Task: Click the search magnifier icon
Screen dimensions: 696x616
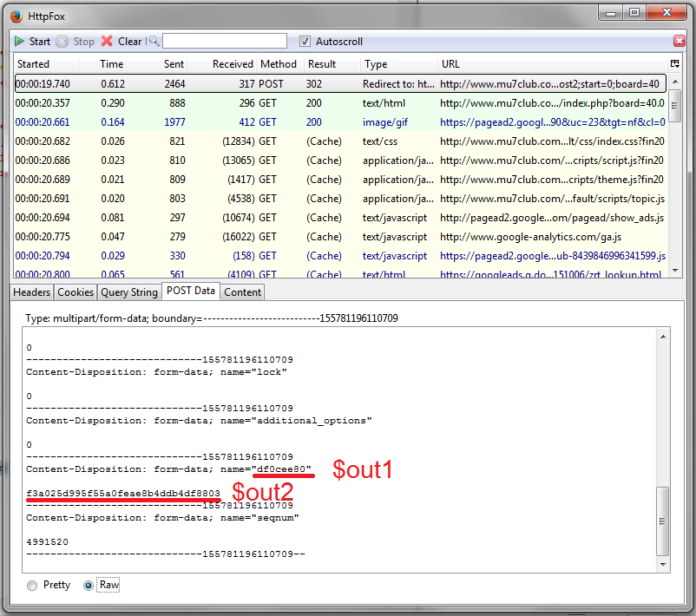Action: (154, 42)
